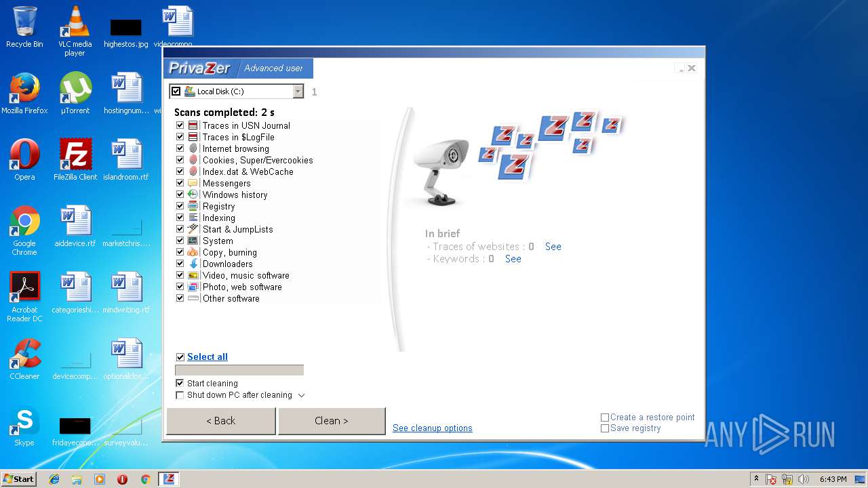
Task: Click the volume tray icon
Action: 803,479
